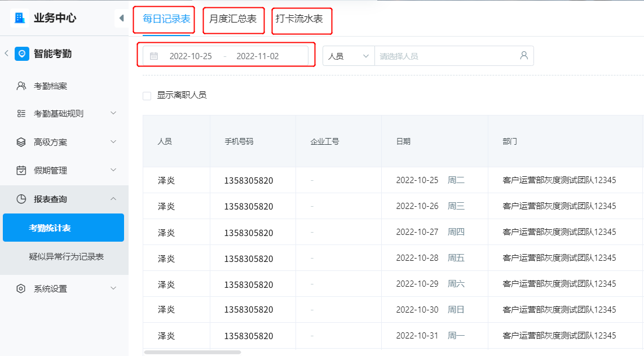Viewport: 644px width, 356px height.
Task: Click the 高级方案 layers icon
Action: tap(21, 142)
